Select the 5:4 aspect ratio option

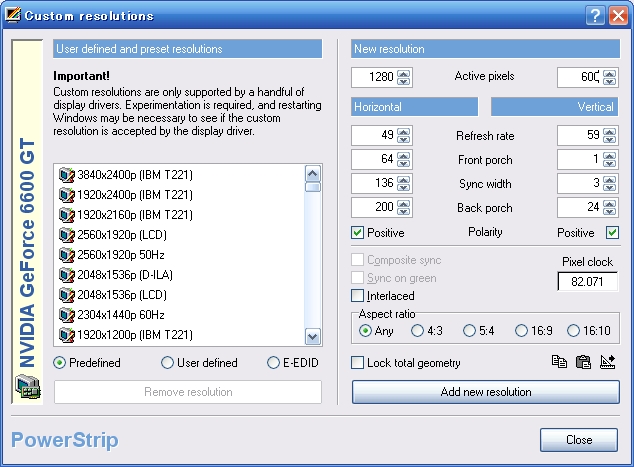click(x=469, y=331)
